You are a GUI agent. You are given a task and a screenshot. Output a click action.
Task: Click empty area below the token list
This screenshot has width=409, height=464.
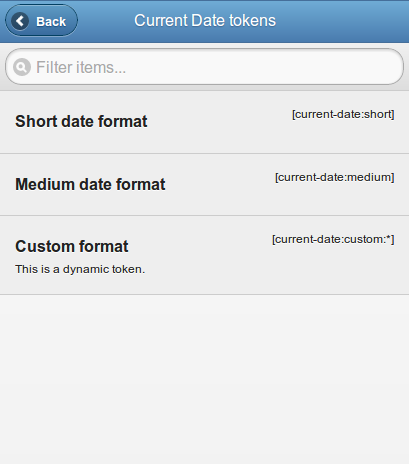204,379
